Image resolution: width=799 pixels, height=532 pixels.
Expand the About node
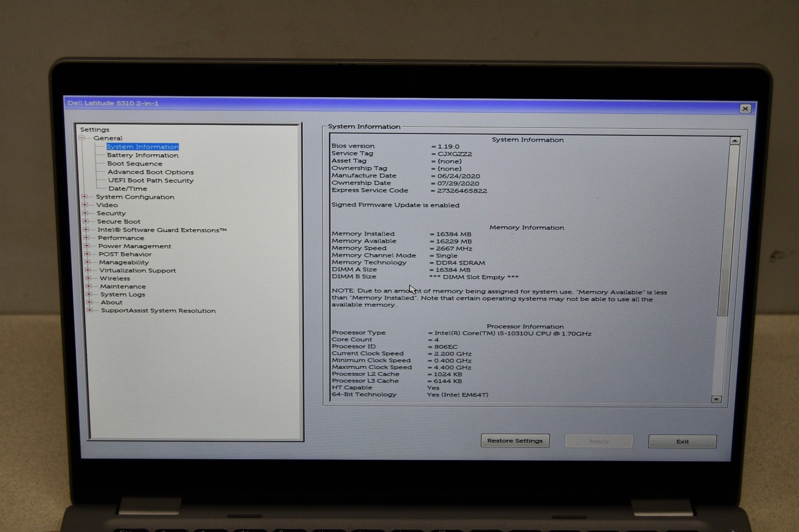pyautogui.click(x=90, y=302)
